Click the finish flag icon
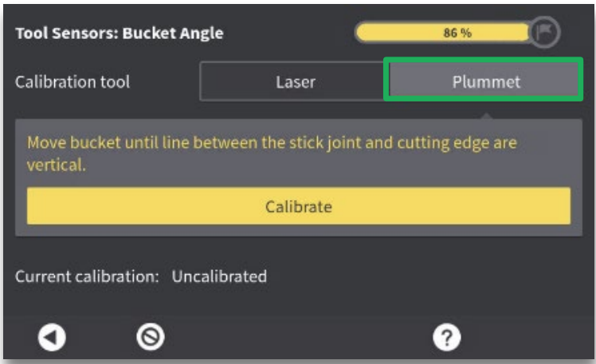 546,33
